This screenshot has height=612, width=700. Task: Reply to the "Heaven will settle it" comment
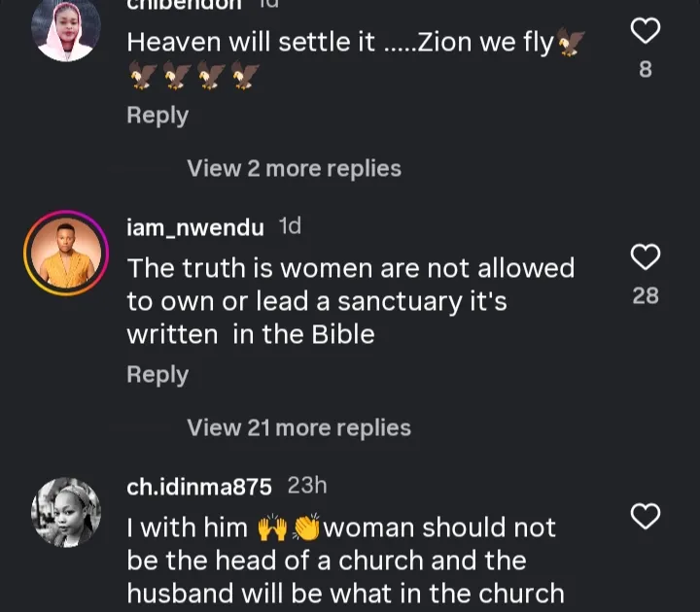[x=157, y=115]
